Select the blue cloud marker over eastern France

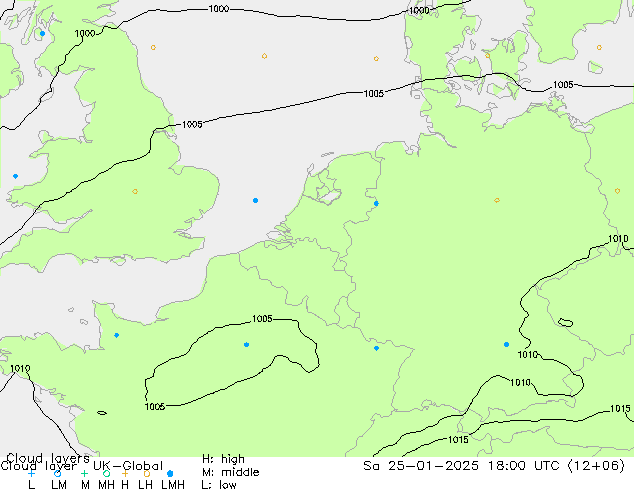(x=376, y=348)
